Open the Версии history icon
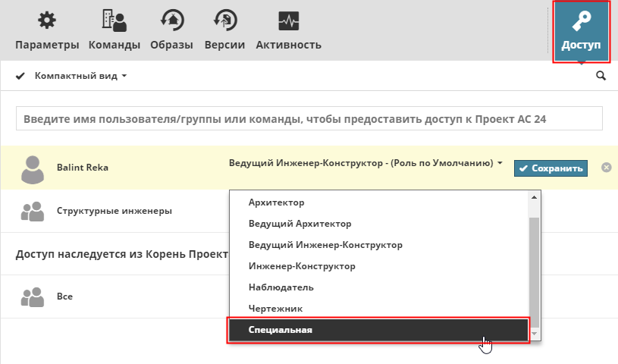Screen dimensions: 618x364 [224, 21]
